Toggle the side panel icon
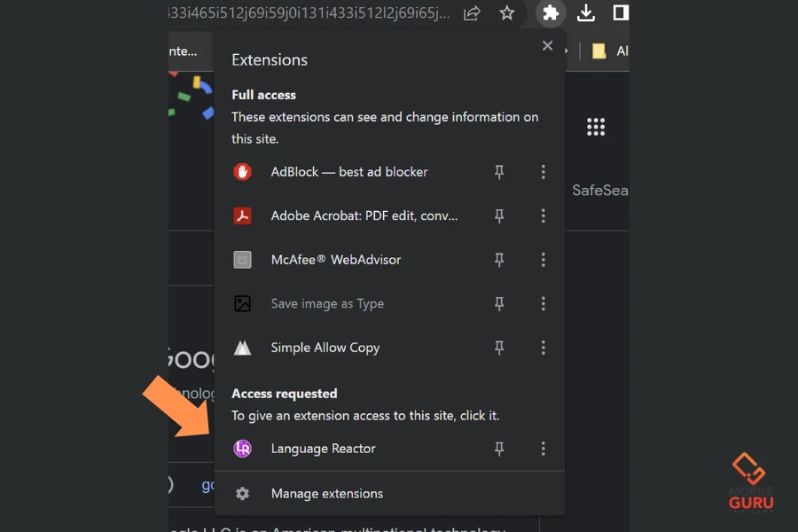The width and height of the screenshot is (798, 532). [x=621, y=13]
